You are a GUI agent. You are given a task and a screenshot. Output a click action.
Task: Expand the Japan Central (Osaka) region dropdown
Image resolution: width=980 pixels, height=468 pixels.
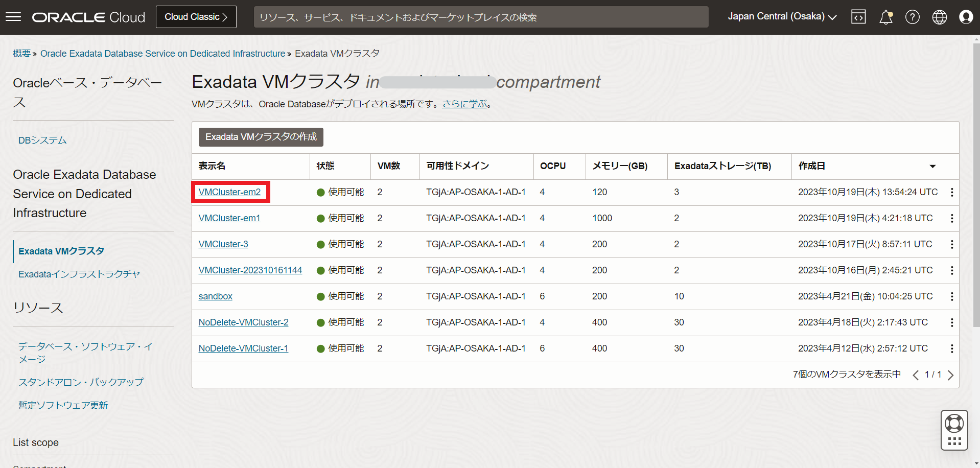tap(782, 17)
